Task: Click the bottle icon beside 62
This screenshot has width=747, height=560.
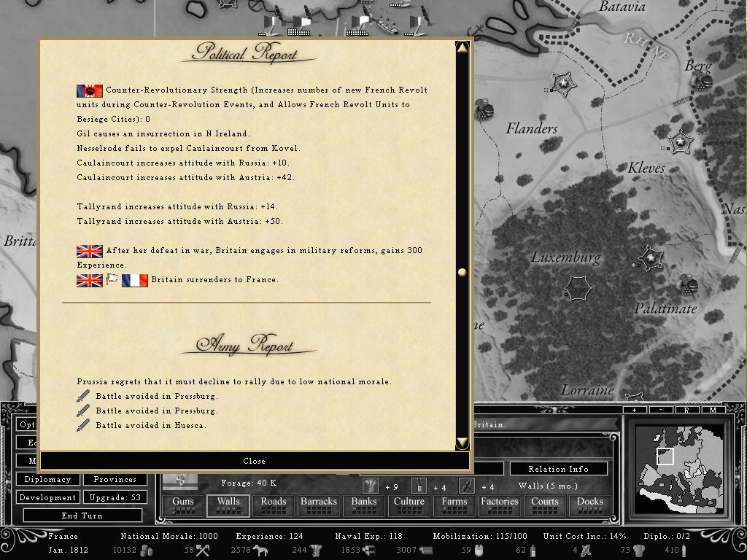Action: [x=533, y=551]
